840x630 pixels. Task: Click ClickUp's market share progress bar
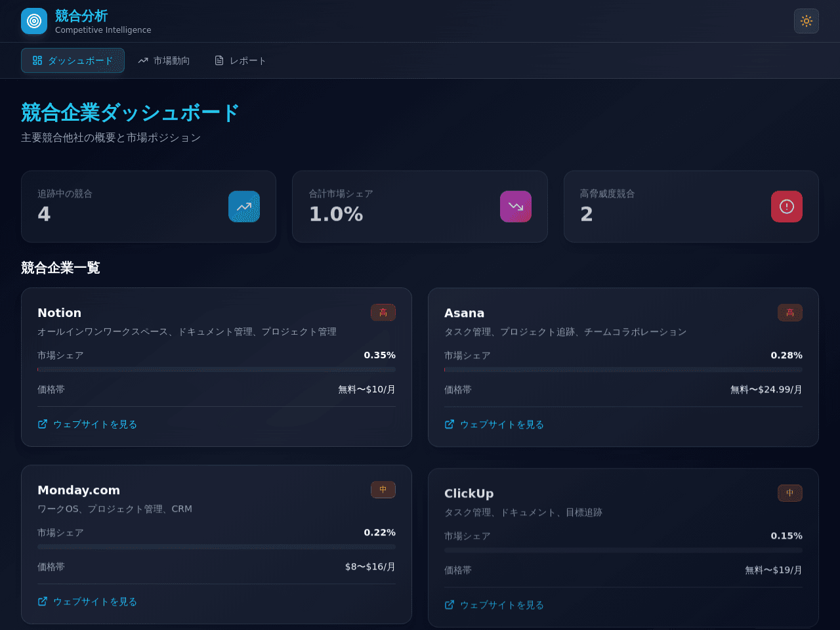click(623, 550)
